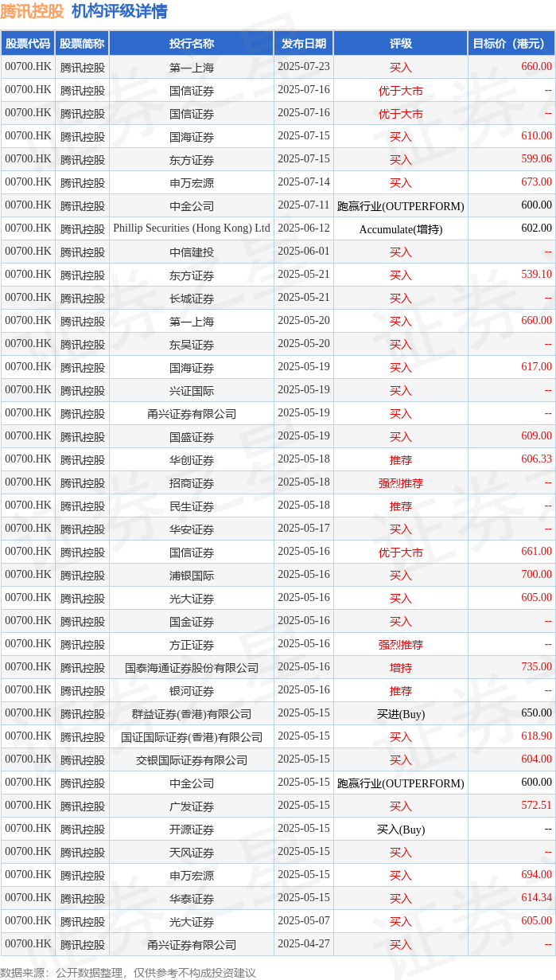
Task: Click the 招商证券 broker cell
Action: 192,483
